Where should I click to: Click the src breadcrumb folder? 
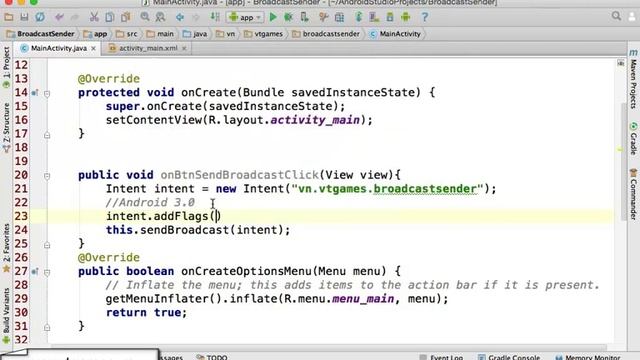(x=127, y=34)
